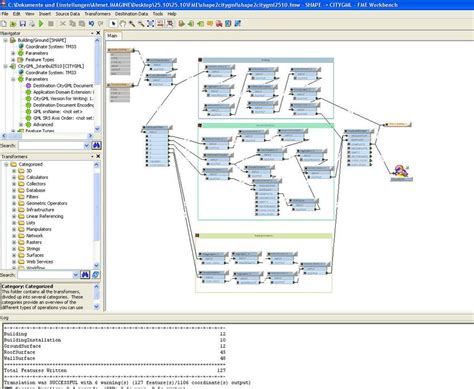Select the Database folder
This screenshot has width=474, height=389.
click(x=36, y=190)
